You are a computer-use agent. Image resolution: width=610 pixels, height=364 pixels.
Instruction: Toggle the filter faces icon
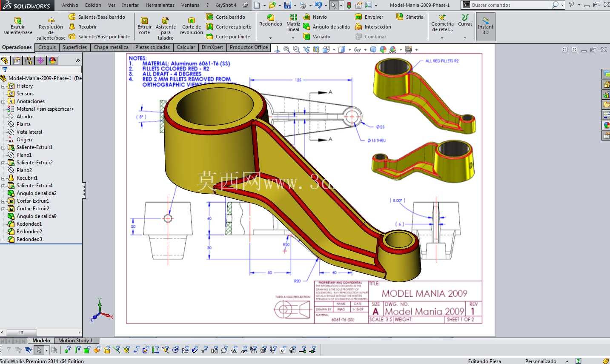(87, 350)
